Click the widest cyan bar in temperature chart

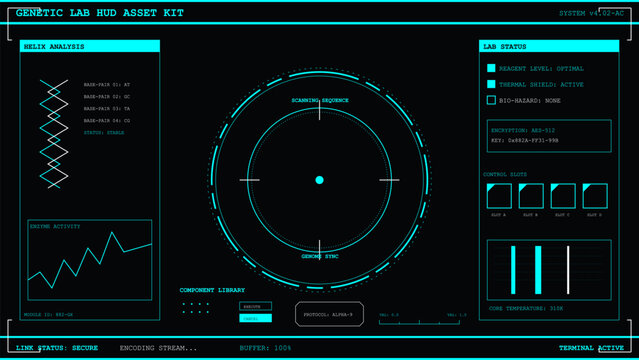538,270
